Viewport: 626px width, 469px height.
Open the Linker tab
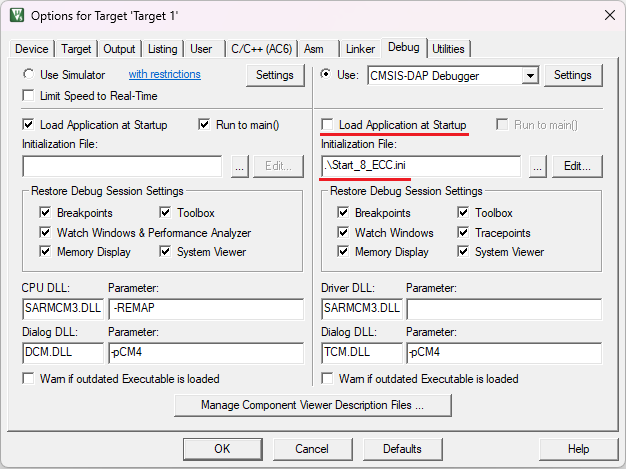tap(360, 49)
